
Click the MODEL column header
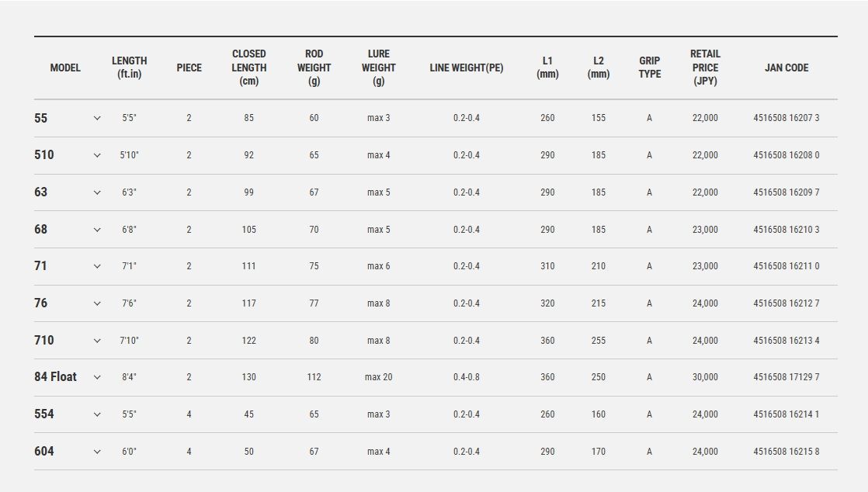pyautogui.click(x=65, y=68)
